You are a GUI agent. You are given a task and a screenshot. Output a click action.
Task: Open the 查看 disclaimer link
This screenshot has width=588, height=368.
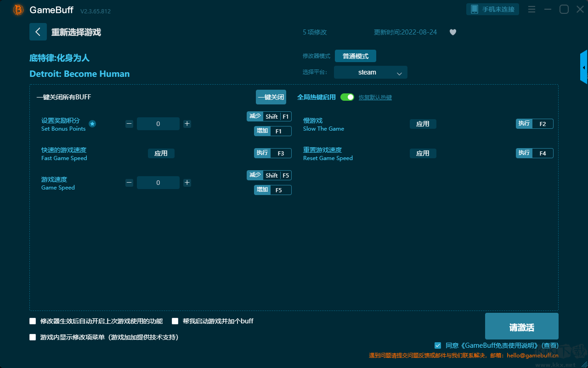pyautogui.click(x=550, y=345)
